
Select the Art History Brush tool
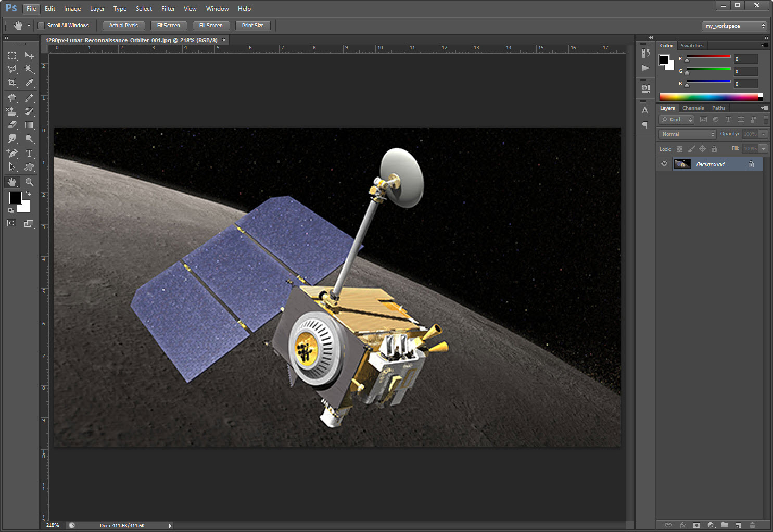(29, 111)
